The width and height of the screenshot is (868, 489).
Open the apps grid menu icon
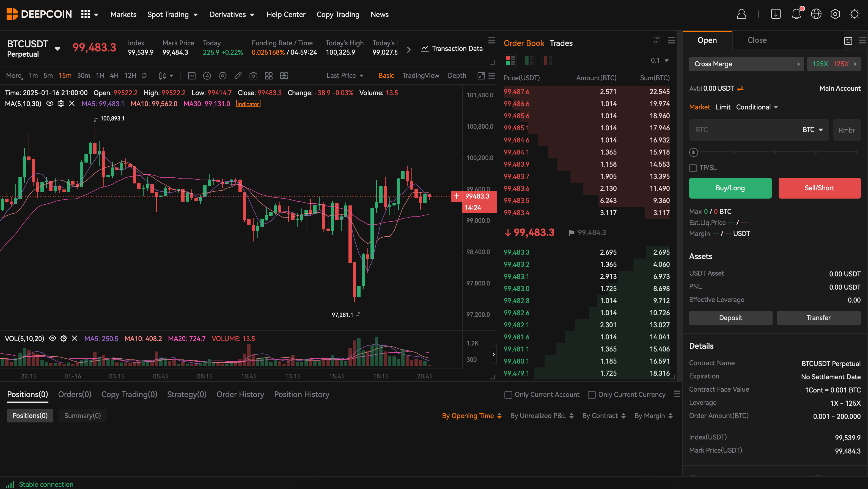pos(86,14)
